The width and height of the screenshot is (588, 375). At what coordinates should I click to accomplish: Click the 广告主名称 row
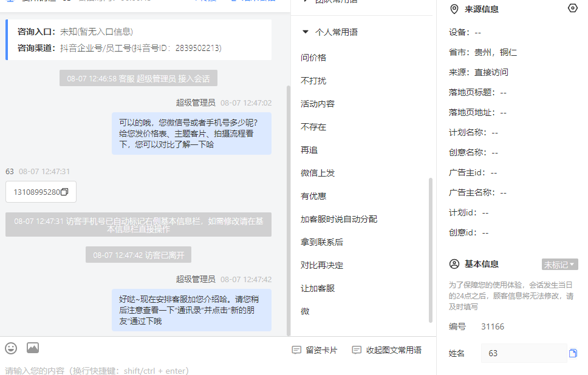point(477,192)
